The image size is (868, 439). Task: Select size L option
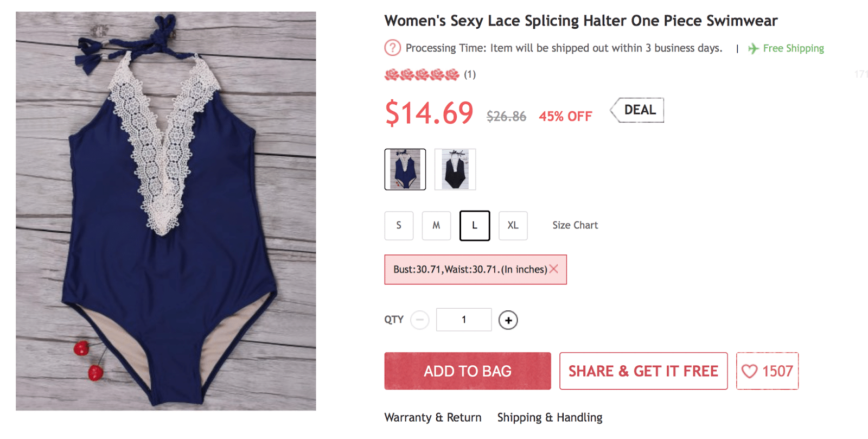point(474,225)
